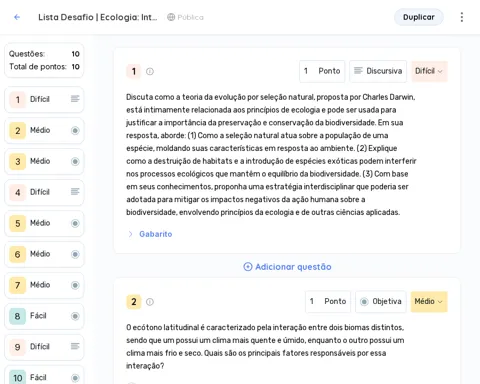
Task: Select question 3 Médio in sidebar
Action: click(x=44, y=161)
